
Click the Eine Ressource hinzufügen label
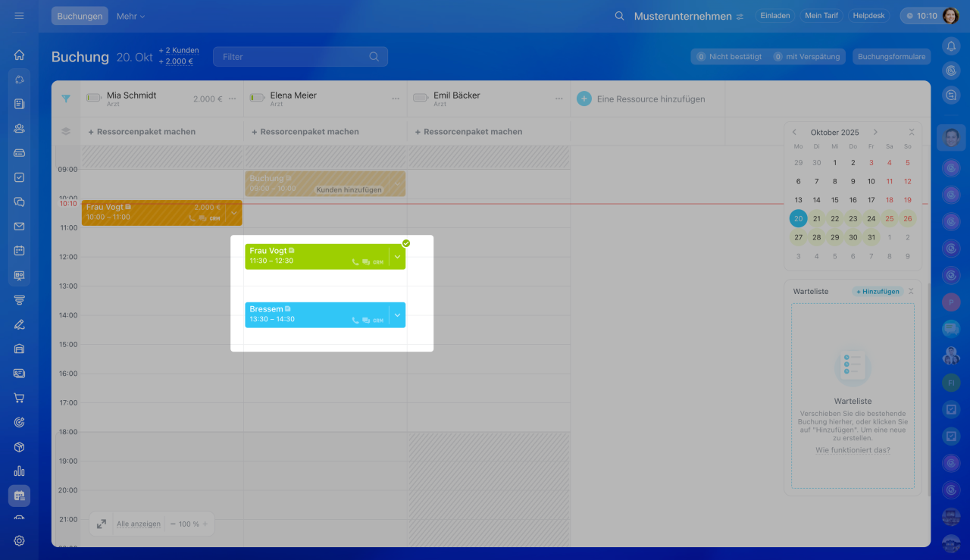(651, 99)
